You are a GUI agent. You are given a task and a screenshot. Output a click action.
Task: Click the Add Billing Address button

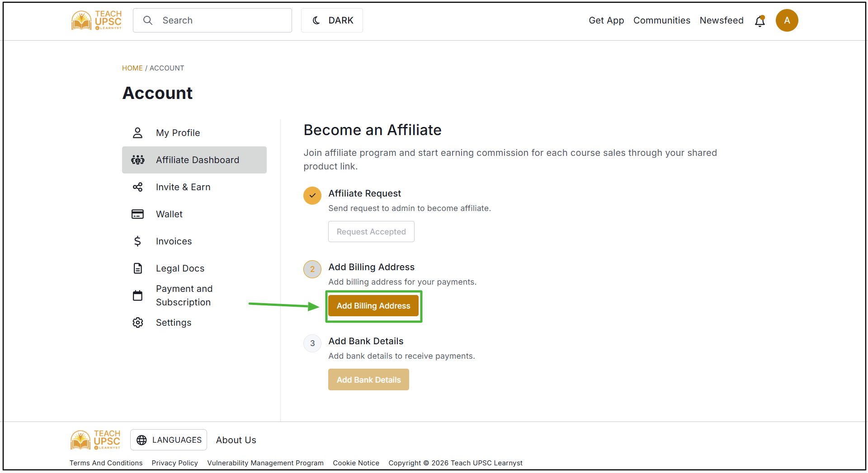click(x=373, y=306)
